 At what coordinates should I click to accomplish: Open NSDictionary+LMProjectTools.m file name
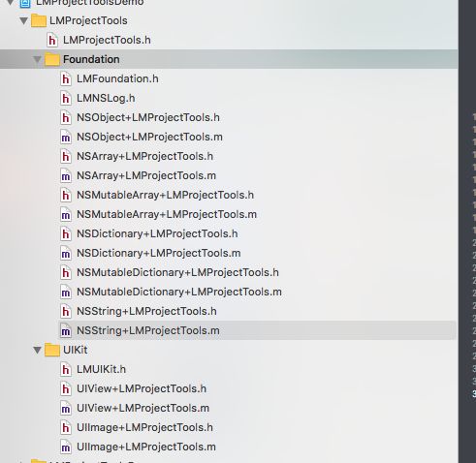[158, 253]
